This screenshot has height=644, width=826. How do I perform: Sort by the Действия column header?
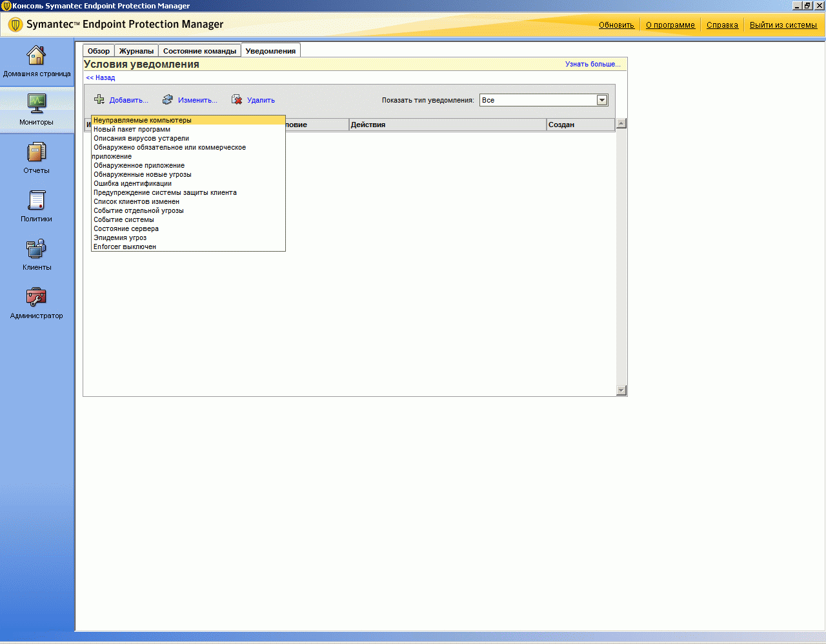447,125
